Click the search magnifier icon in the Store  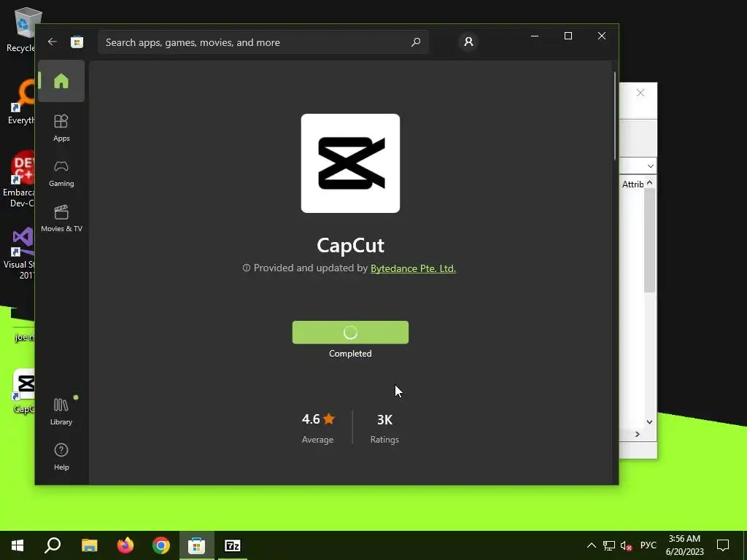[x=415, y=42]
